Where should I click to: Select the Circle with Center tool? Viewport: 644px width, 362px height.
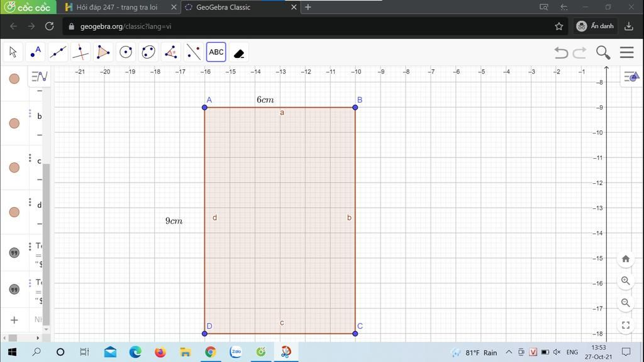click(126, 52)
